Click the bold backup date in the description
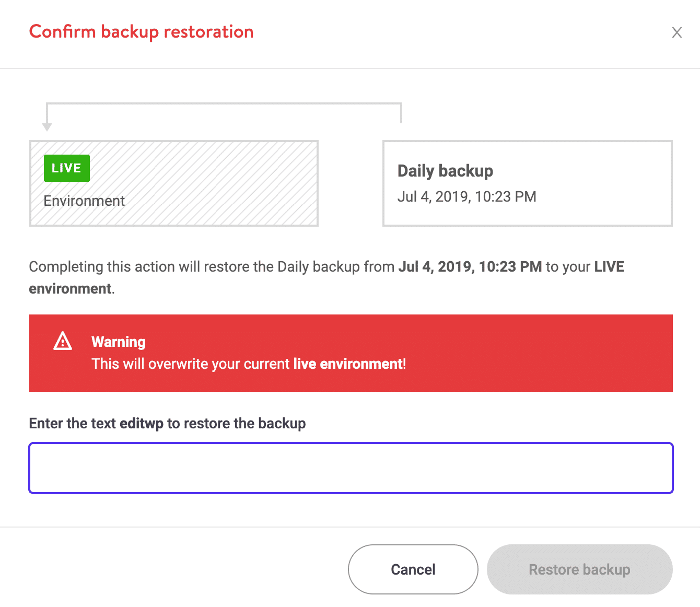700x607 pixels. (469, 266)
